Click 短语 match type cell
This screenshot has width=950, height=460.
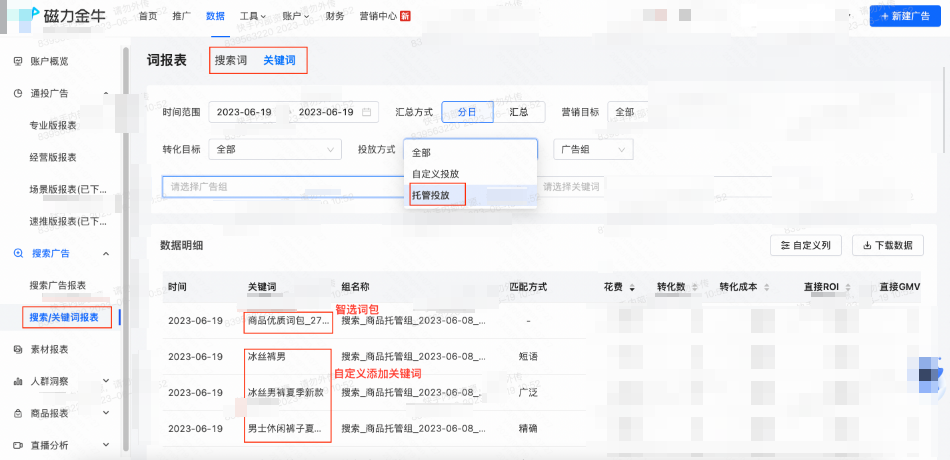tap(528, 356)
